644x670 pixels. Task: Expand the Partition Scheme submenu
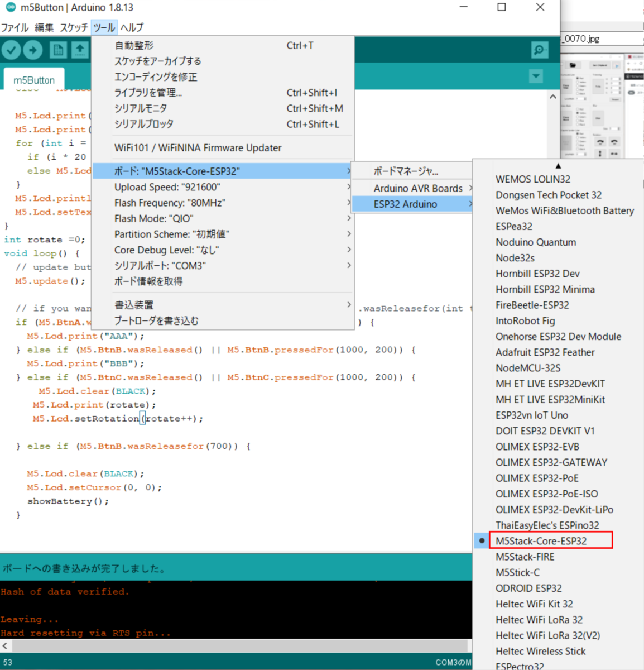(223, 234)
